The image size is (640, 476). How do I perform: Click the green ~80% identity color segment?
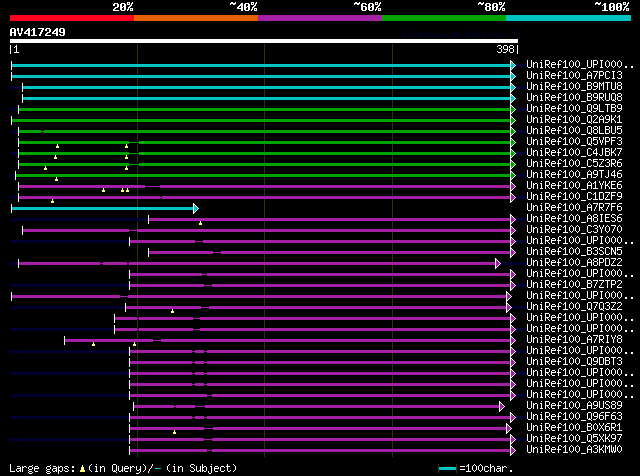tap(444, 18)
